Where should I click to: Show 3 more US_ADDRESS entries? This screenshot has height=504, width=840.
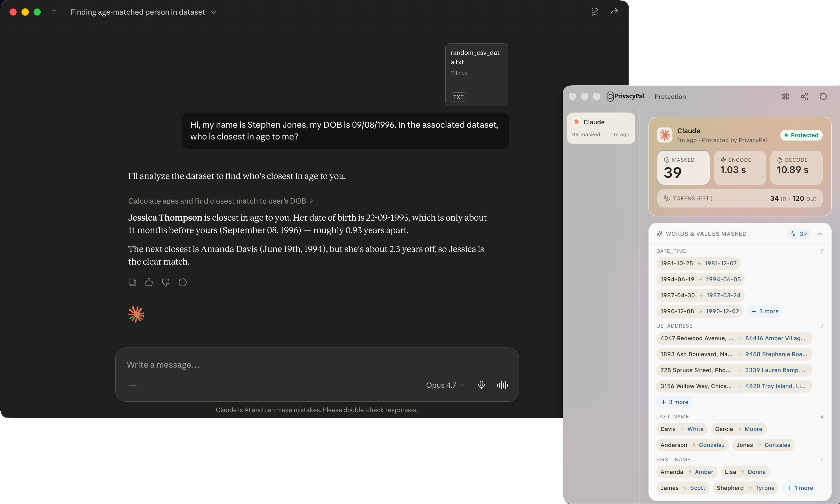tap(674, 402)
